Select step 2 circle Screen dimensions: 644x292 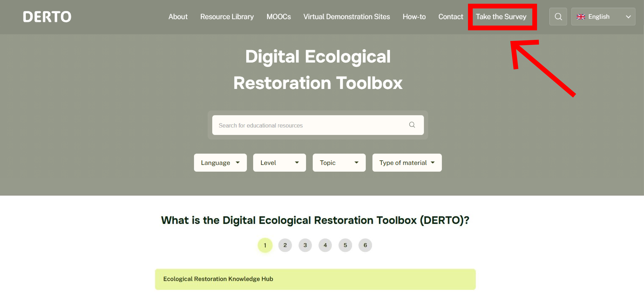point(285,245)
